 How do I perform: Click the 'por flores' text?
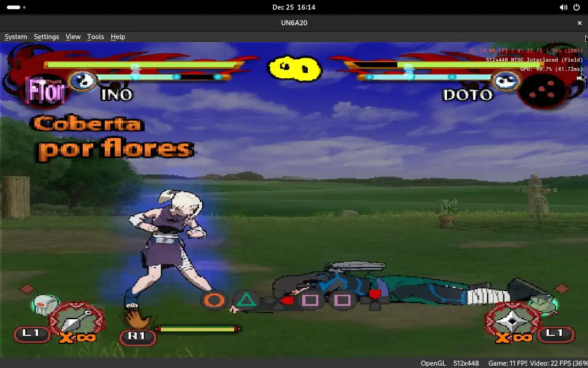(x=116, y=150)
